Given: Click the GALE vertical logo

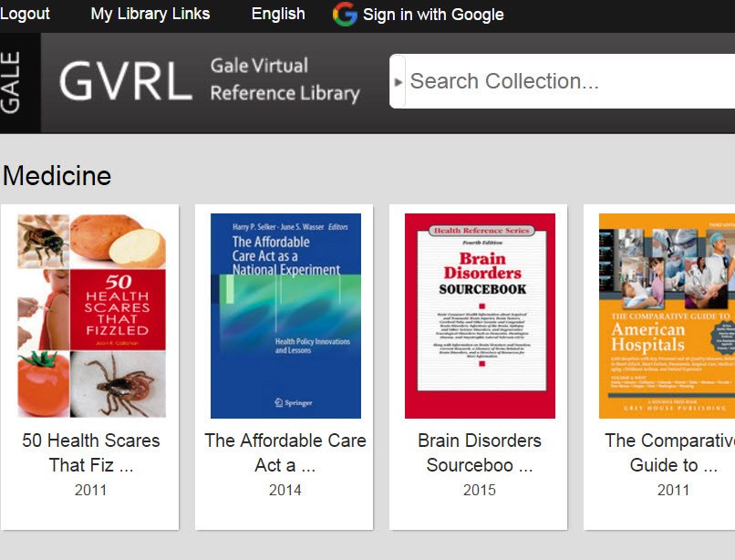Looking at the screenshot, I should click(10, 83).
